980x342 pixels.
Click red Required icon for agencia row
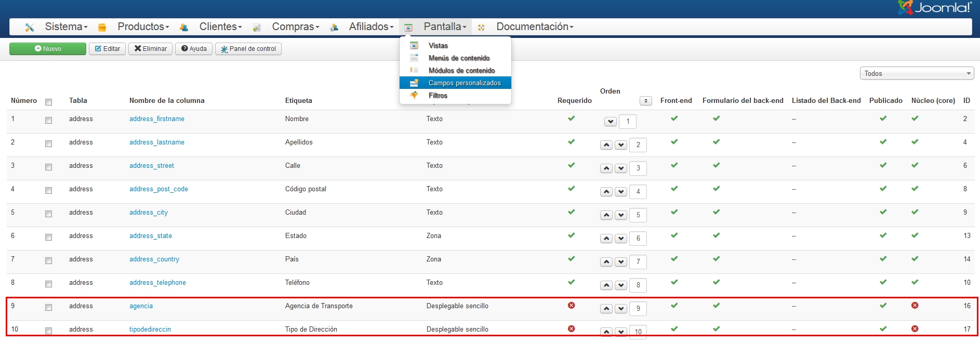pyautogui.click(x=572, y=306)
